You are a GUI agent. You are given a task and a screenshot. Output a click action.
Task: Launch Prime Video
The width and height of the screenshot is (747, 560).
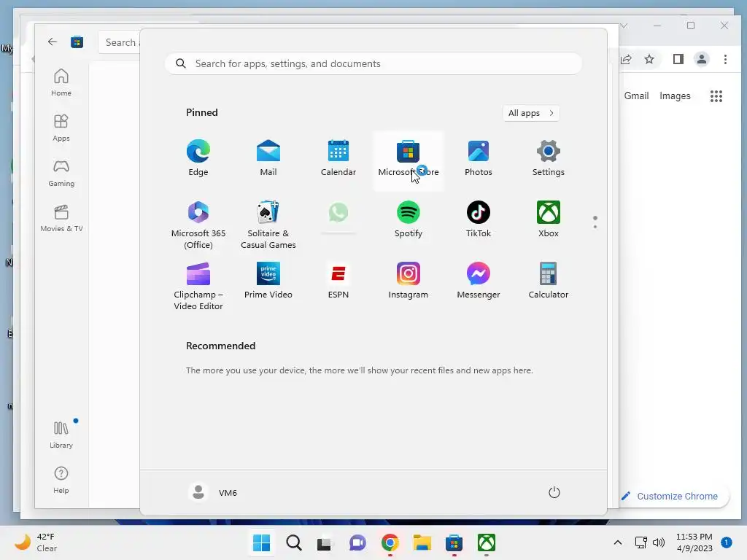[x=268, y=281]
